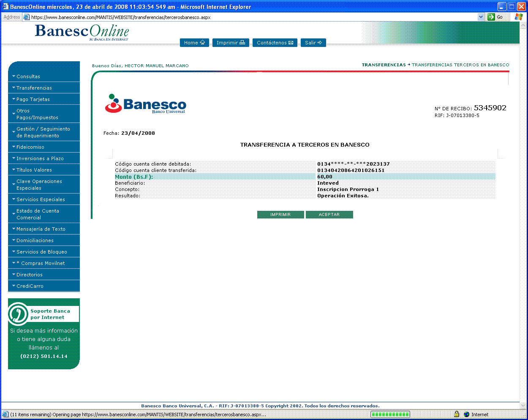Click support phone number (0212) 501.14.14
This screenshot has height=420, width=528.
[44, 356]
